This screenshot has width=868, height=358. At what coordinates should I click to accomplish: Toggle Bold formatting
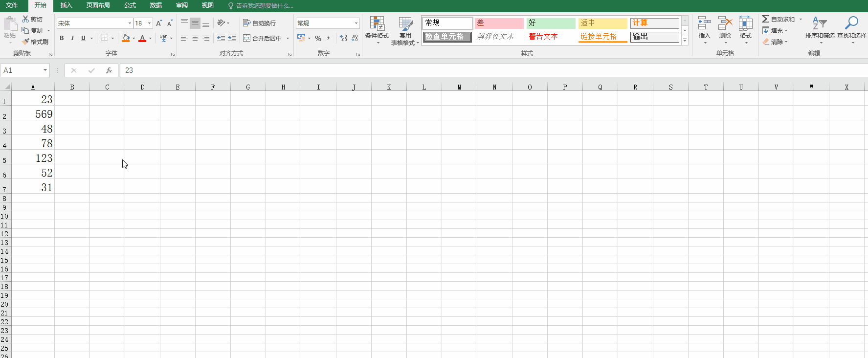(62, 38)
